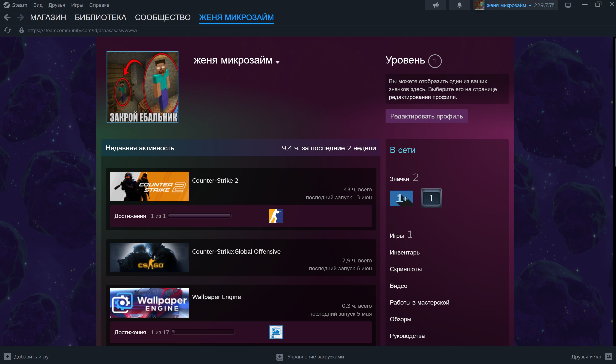Click the blue 1+ badge icon
This screenshot has width=616, height=364.
click(x=401, y=198)
